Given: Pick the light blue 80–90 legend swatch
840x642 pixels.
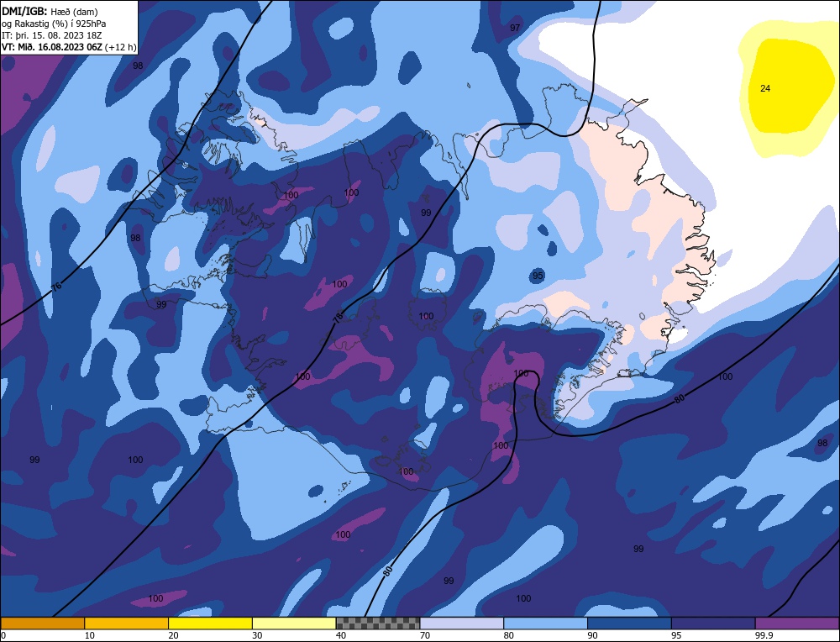Looking at the screenshot, I should click(x=545, y=623).
